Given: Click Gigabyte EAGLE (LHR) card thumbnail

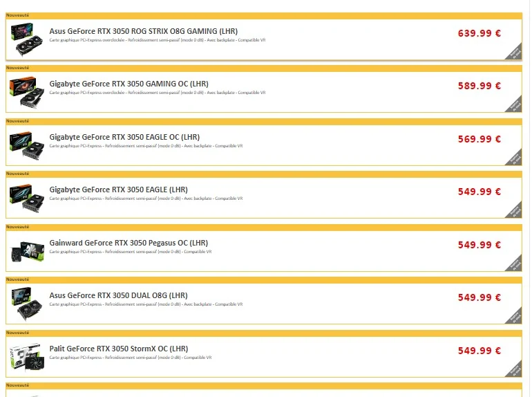Looking at the screenshot, I should point(27,198).
